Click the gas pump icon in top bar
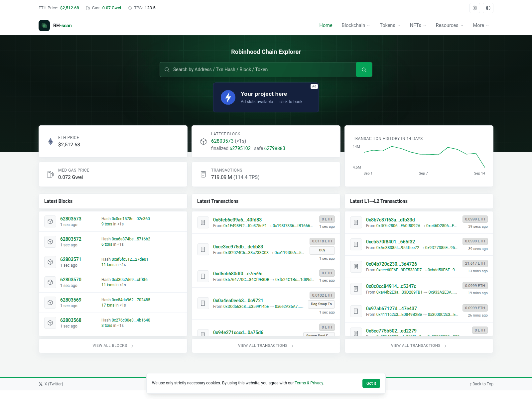This screenshot has width=532, height=399. 88,8
